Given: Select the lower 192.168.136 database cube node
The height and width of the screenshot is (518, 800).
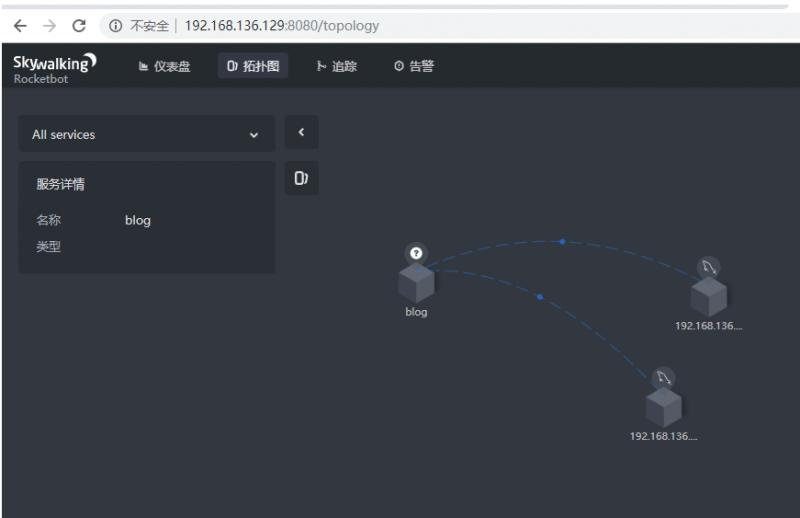Looking at the screenshot, I should tap(663, 408).
